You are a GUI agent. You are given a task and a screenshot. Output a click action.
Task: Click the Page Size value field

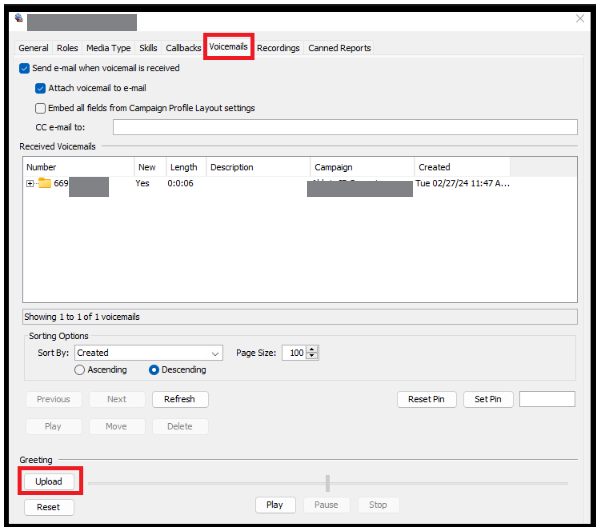coord(295,353)
